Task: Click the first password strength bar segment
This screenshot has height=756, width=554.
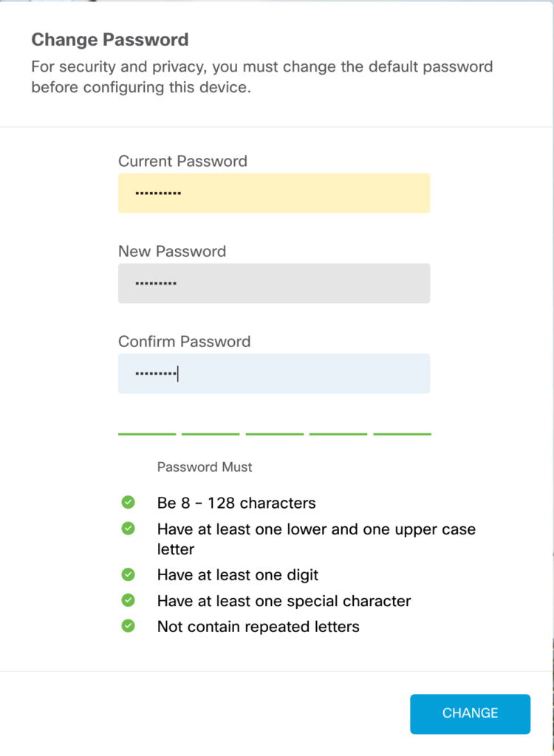Action: [147, 434]
